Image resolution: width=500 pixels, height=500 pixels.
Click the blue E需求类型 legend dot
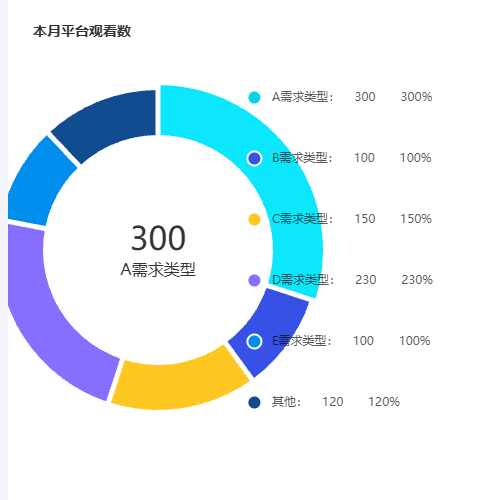point(254,341)
